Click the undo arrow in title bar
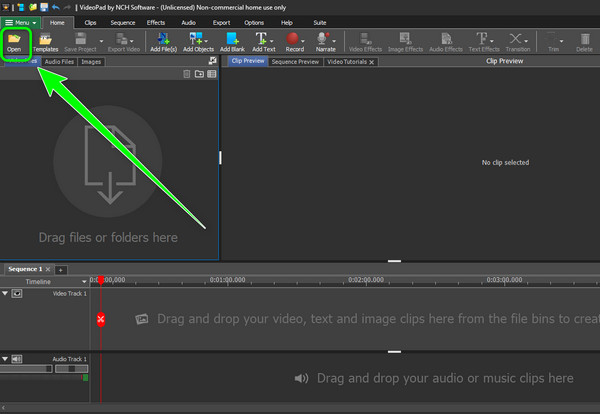 click(x=56, y=7)
